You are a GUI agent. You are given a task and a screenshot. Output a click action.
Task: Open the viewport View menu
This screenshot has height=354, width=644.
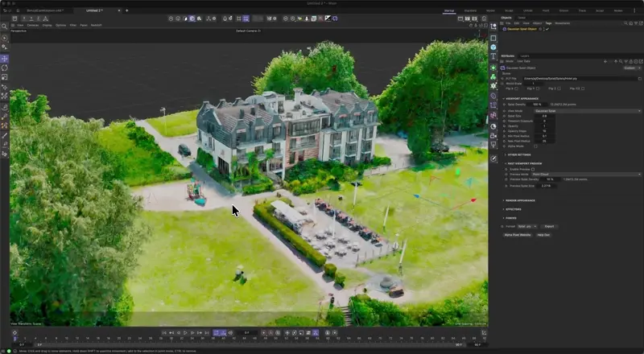[x=20, y=25]
